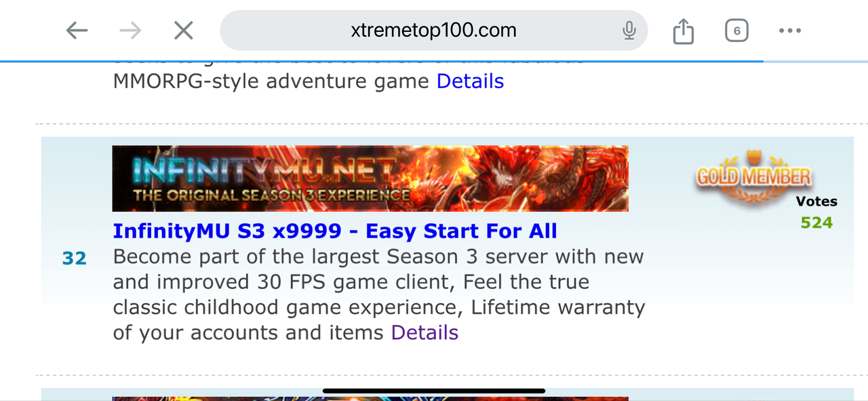Screen dimensions: 868x401
Task: Click the 524 votes count
Action: click(816, 223)
